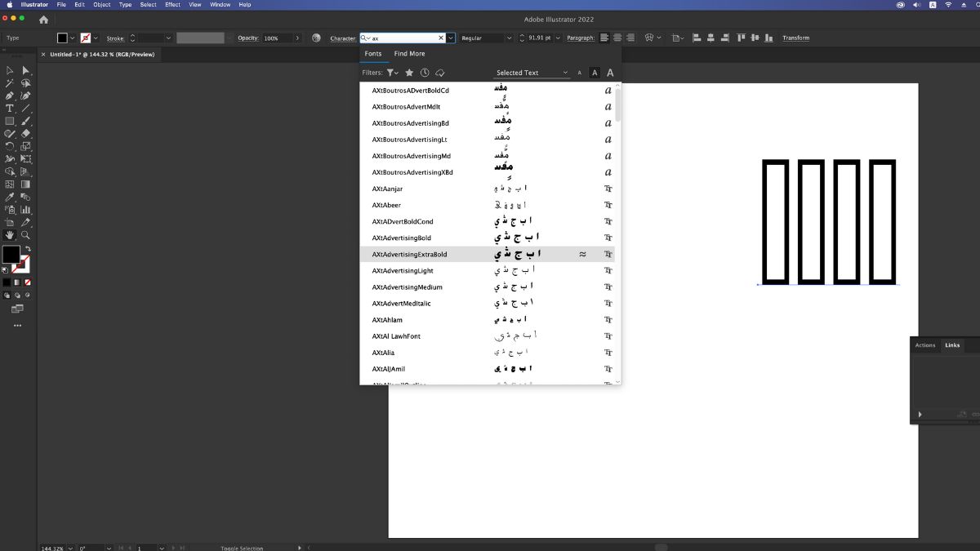Image resolution: width=980 pixels, height=551 pixels.
Task: Select the Line Segment tool
Action: click(x=26, y=109)
